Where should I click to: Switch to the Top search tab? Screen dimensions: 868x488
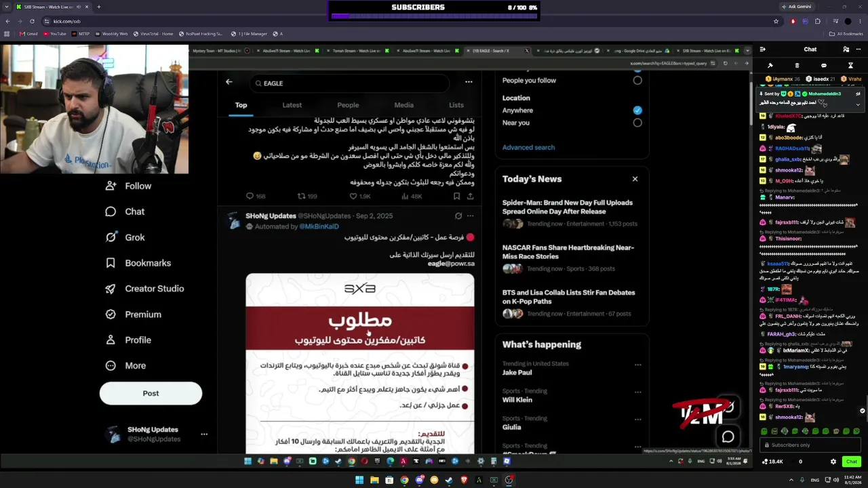(x=241, y=105)
